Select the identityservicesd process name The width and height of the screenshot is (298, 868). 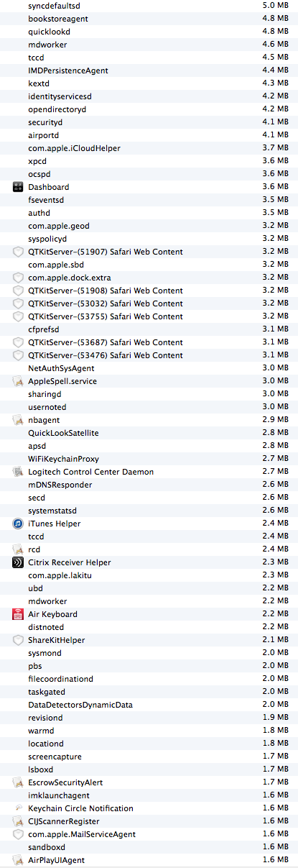click(60, 96)
